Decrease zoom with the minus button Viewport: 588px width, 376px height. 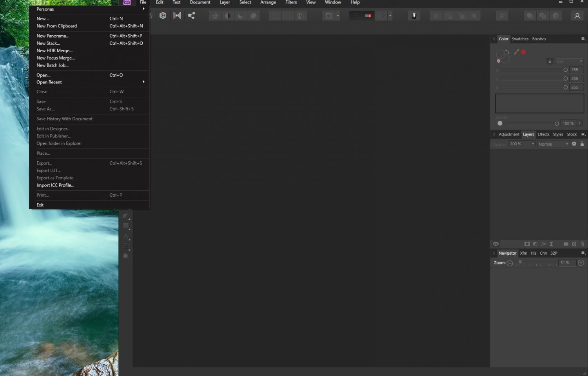tap(510, 263)
